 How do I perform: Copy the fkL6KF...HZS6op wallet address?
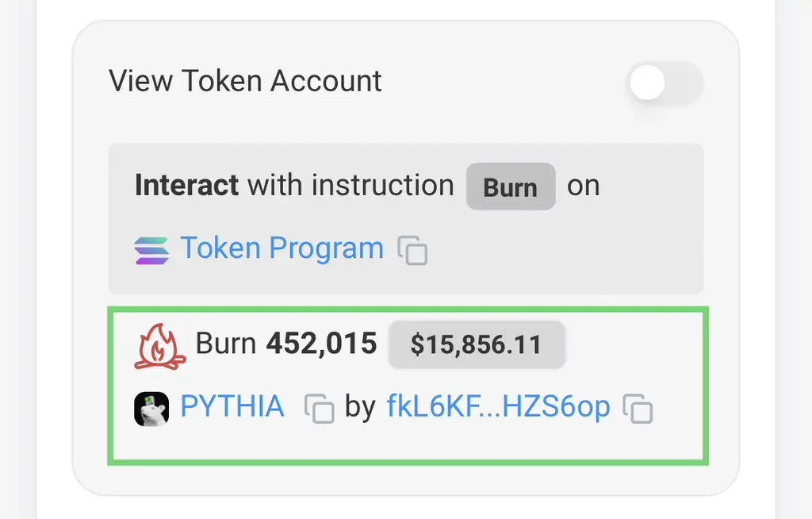click(638, 409)
